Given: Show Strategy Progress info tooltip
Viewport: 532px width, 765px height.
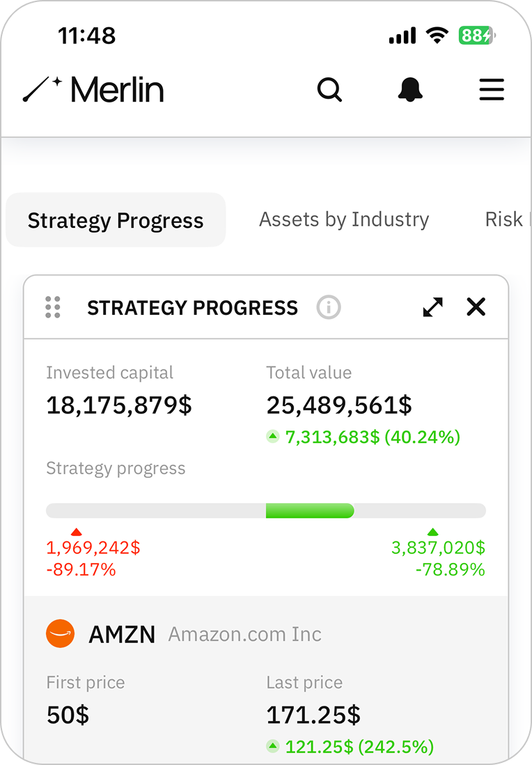Looking at the screenshot, I should 329,307.
